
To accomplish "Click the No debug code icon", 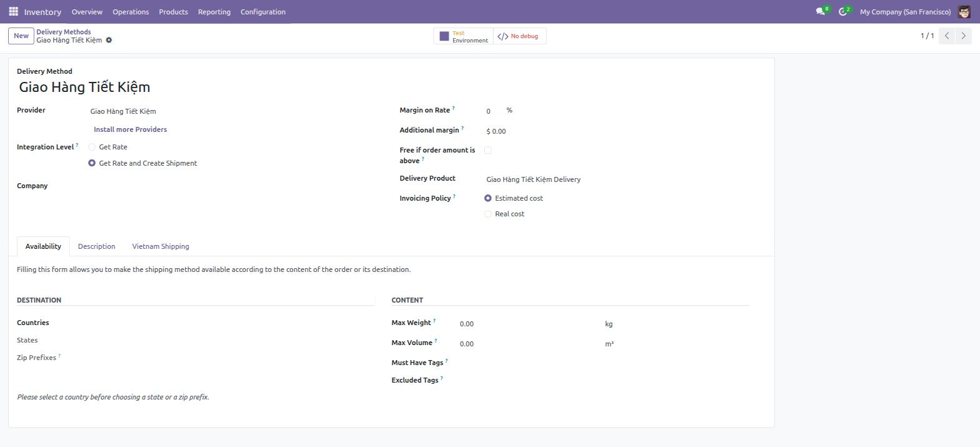I will pos(502,36).
